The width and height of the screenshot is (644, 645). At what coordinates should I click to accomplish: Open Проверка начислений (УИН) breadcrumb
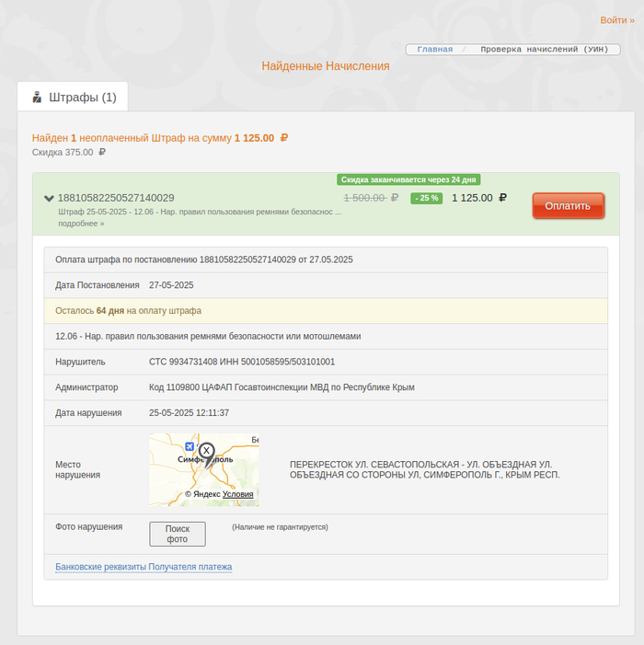[543, 49]
